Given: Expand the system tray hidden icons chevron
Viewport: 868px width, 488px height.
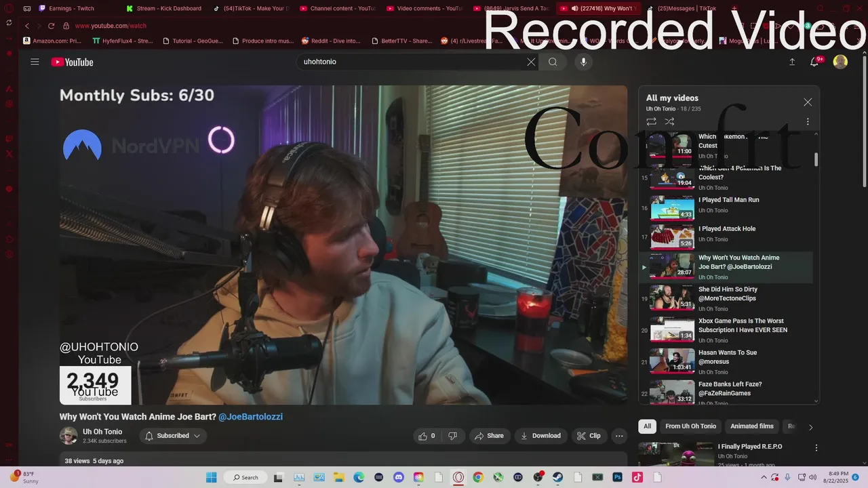Looking at the screenshot, I should [x=764, y=477].
